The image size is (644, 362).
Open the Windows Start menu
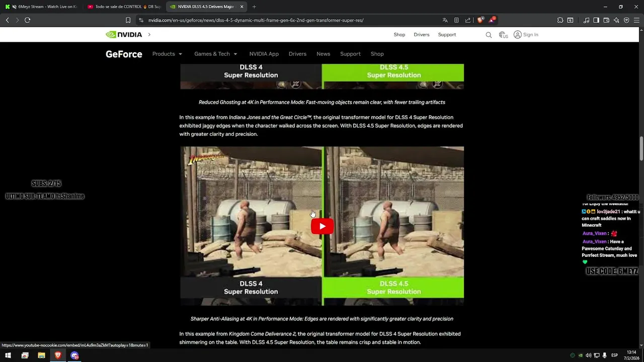click(8, 355)
